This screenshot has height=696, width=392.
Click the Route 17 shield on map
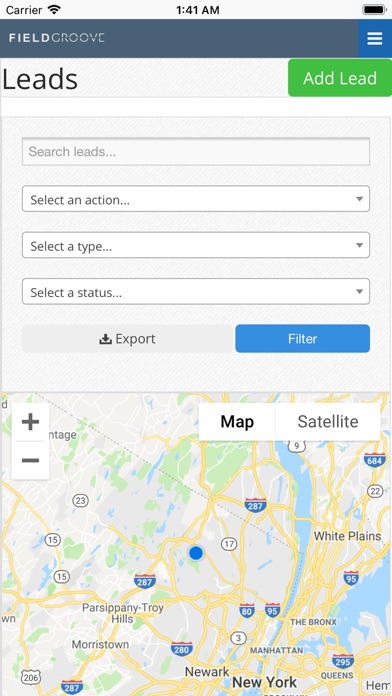pyautogui.click(x=229, y=544)
